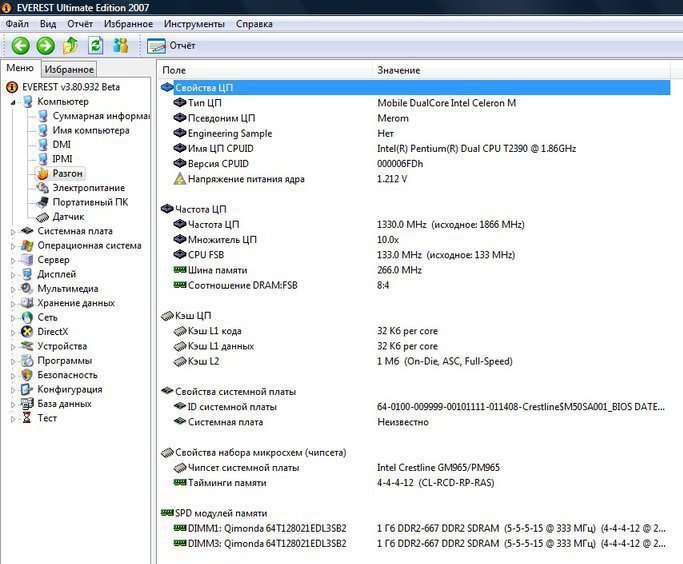
Task: Click the Системная плата board icon in tree
Action: click(x=27, y=231)
